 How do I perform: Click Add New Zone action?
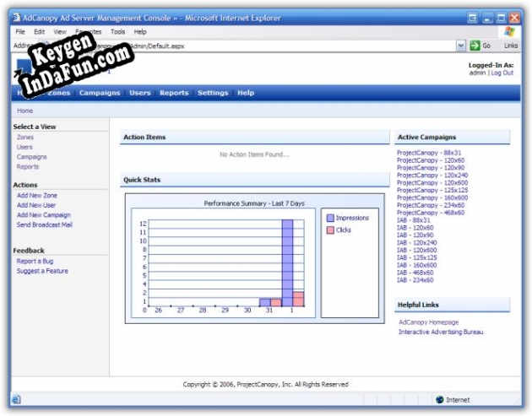[x=37, y=196]
